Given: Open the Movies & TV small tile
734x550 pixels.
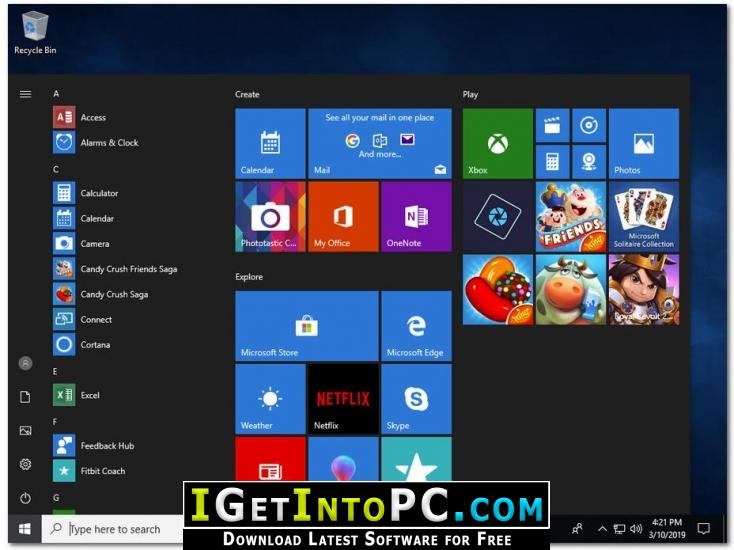Looking at the screenshot, I should [552, 125].
